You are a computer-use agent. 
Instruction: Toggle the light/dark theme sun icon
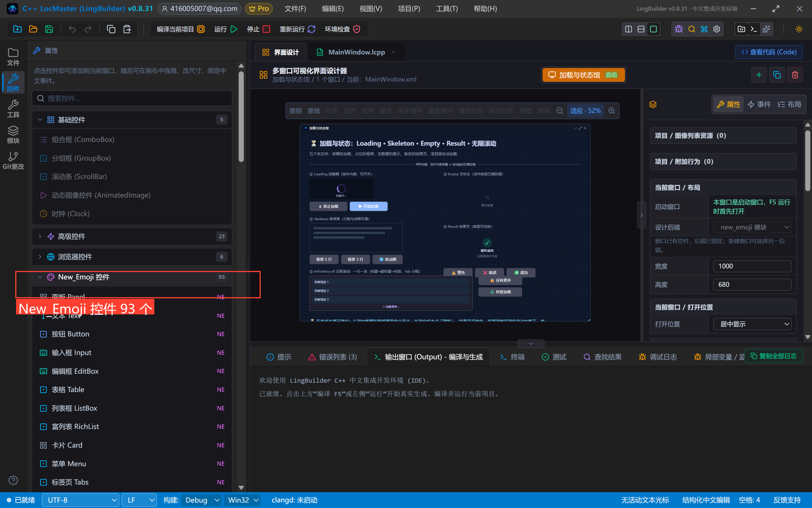click(x=798, y=29)
